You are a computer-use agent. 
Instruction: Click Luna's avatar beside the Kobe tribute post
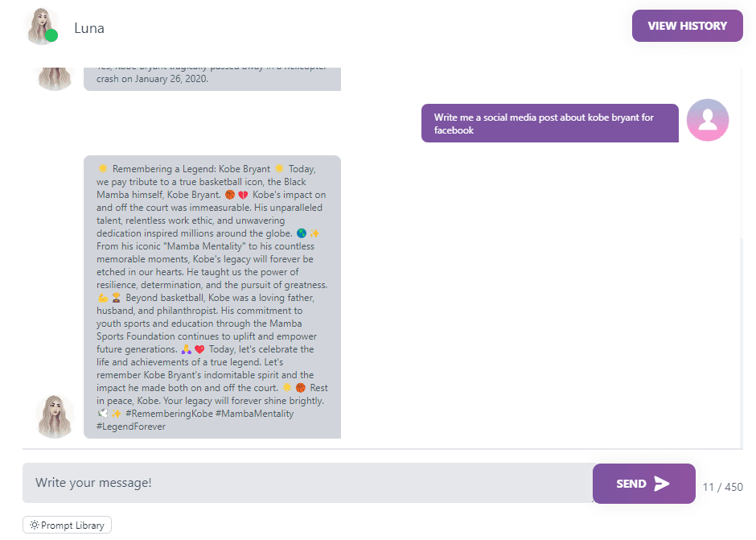[x=55, y=416]
